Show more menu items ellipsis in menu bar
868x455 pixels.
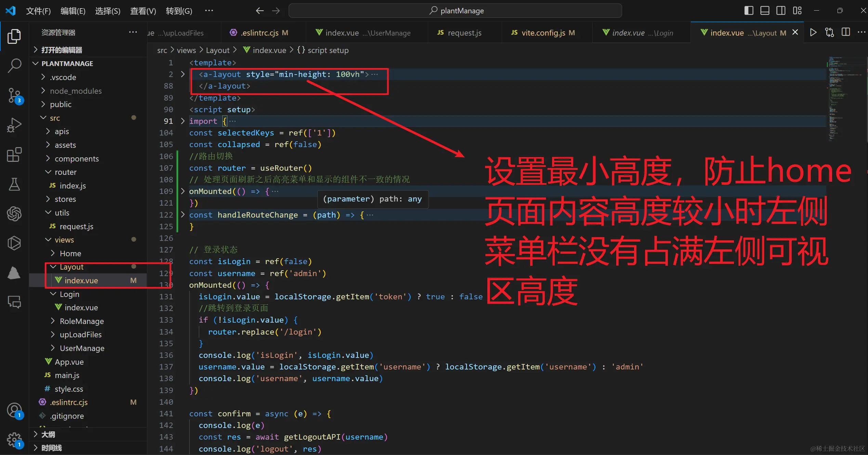click(209, 11)
